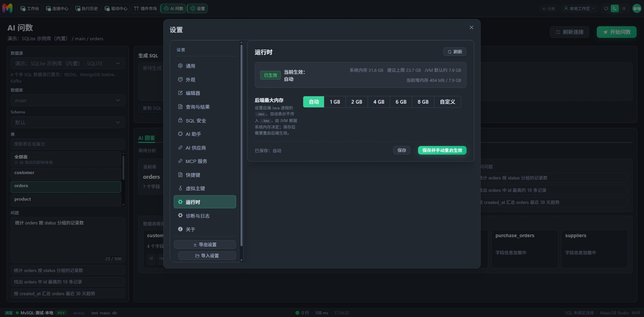Expand the Schema 默认 dropdown

tap(68, 122)
